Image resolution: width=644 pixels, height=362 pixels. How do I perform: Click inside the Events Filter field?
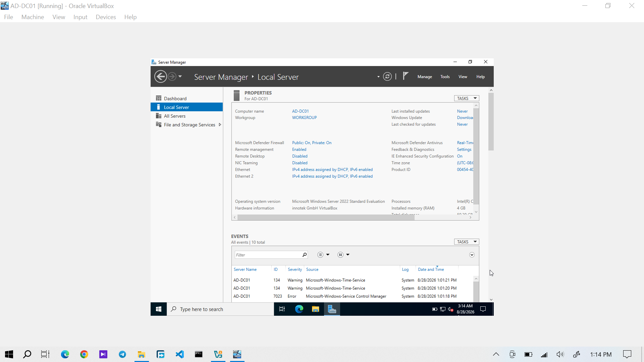click(268, 255)
